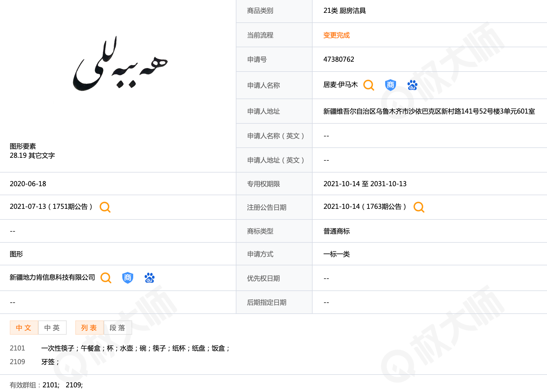
Task: Click applicant name 居麦·伊马木
Action: click(x=340, y=85)
